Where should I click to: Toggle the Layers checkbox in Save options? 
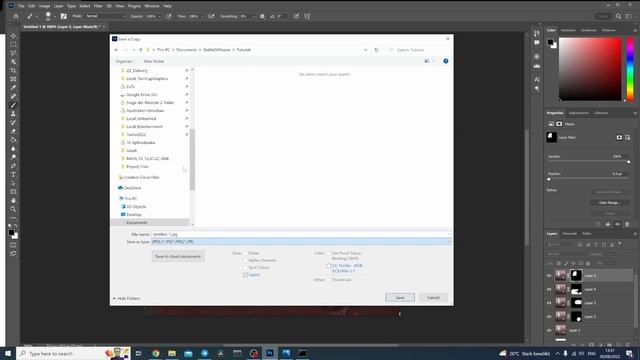(x=245, y=275)
